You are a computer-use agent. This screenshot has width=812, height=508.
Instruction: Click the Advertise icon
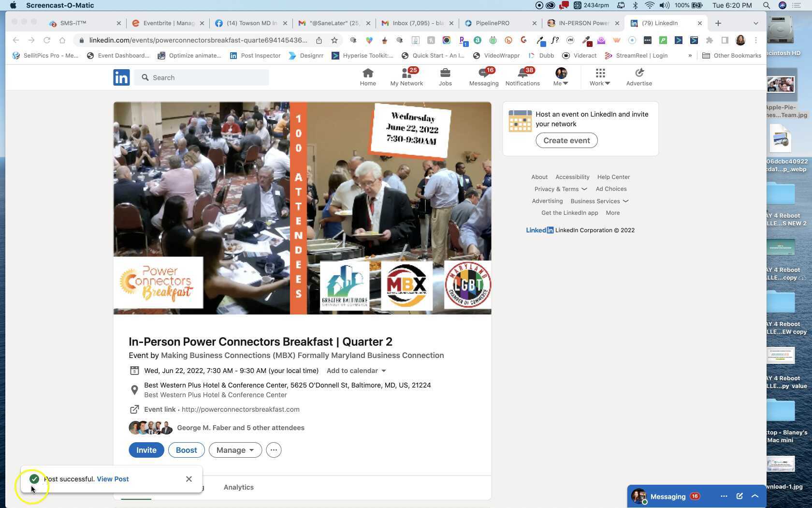(638, 74)
